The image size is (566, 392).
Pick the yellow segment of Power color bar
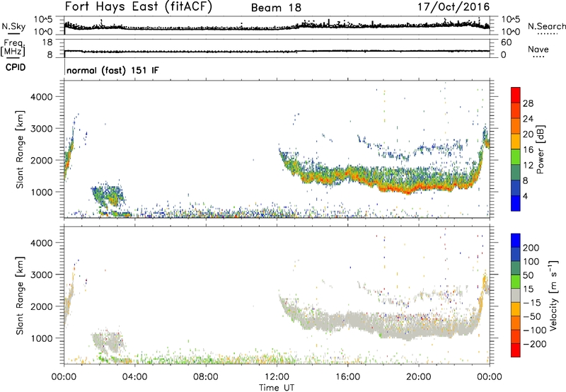point(516,141)
